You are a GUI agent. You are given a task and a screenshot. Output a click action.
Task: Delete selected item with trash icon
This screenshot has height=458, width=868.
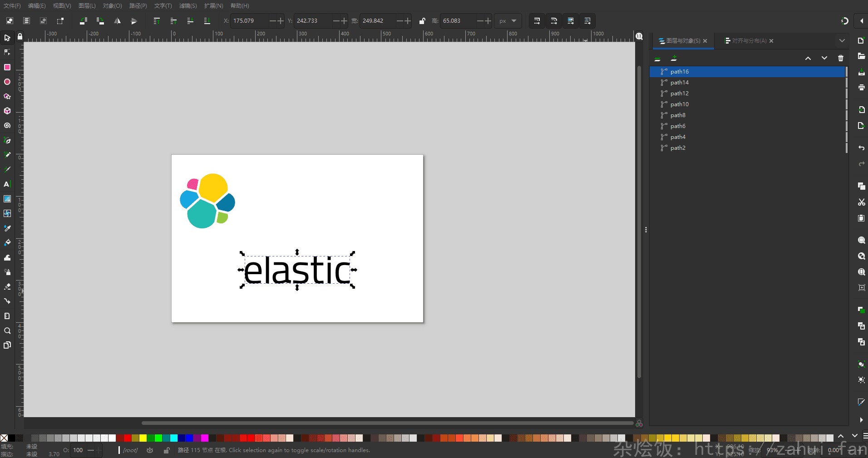point(840,58)
